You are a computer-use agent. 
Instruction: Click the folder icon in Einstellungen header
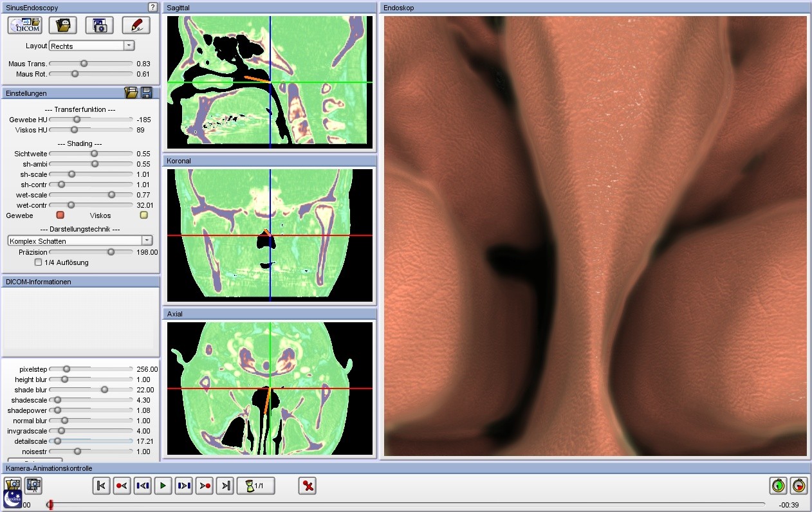(131, 93)
